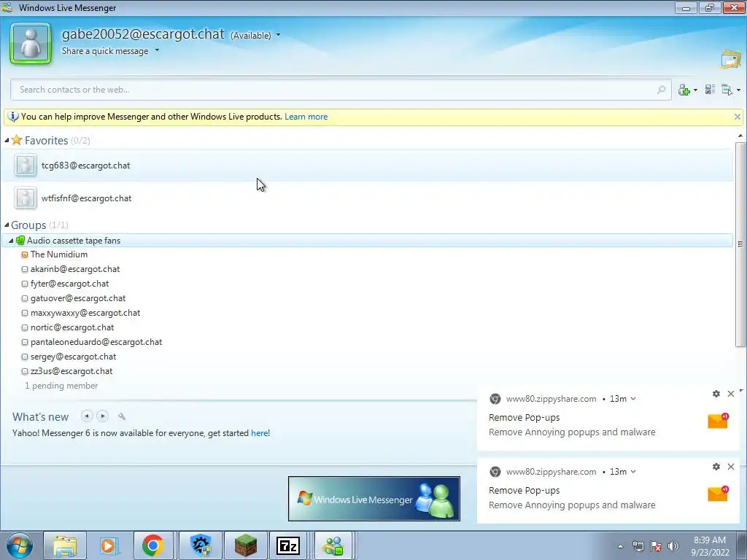The width and height of the screenshot is (747, 560).
Task: Click the magnifier search icon
Action: point(661,90)
